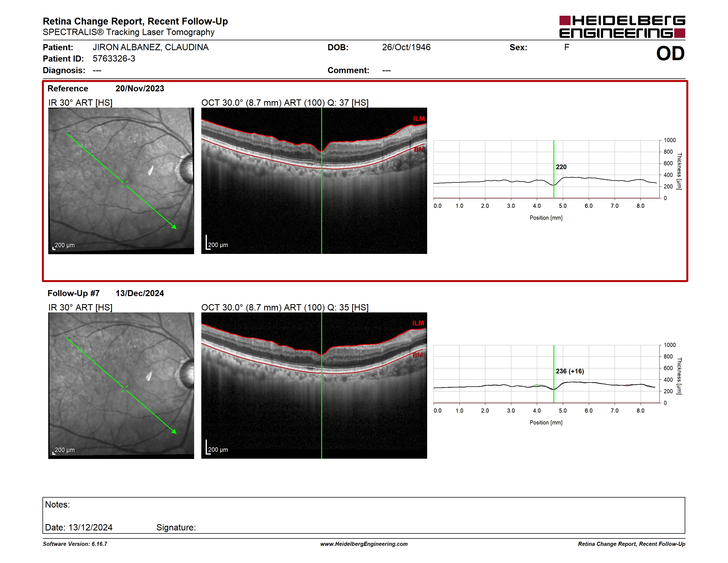
Task: Click the reference OCT B-scan image
Action: [314, 180]
